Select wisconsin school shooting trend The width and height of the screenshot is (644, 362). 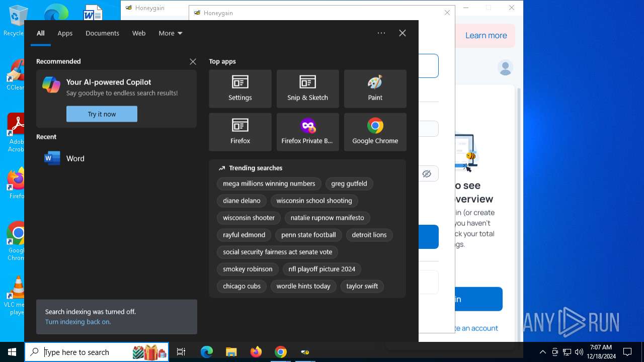click(314, 201)
